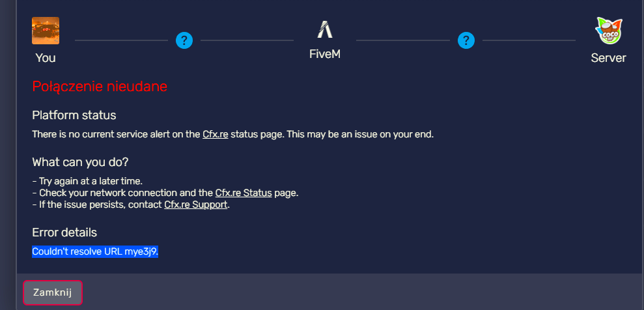Click the "Error details" heading
644x310 pixels.
point(64,232)
